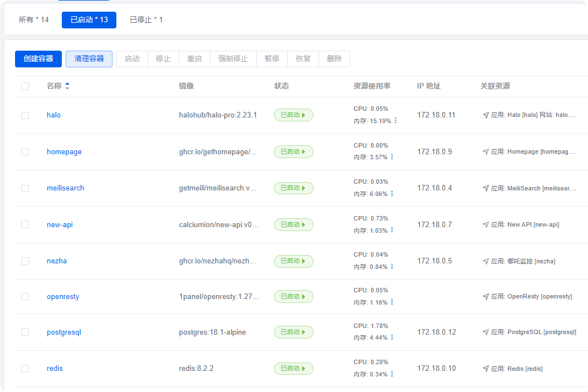Switch to the 所有 * 14 tab
The height and width of the screenshot is (392, 588).
pos(34,20)
